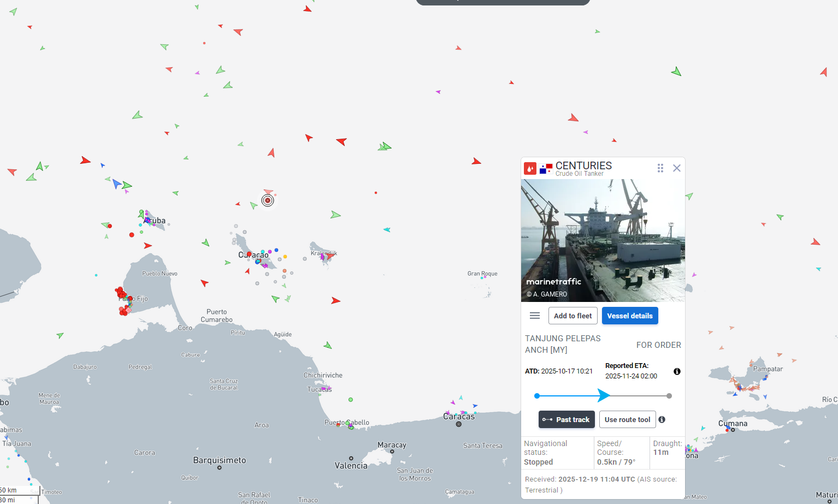Click the ATD '2025-10-17 10:21' value
This screenshot has width=838, height=504.
click(x=566, y=371)
